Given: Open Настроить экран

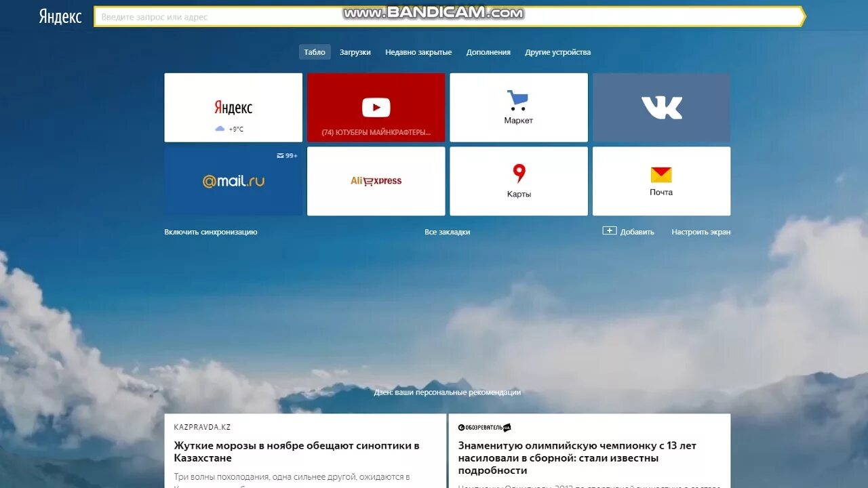Looking at the screenshot, I should 701,232.
